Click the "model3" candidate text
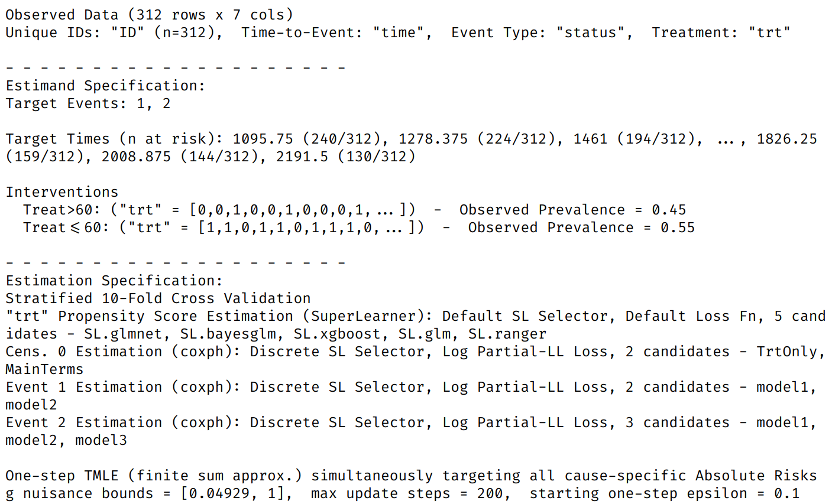Viewport: 832px width, 504px height. pos(101,440)
